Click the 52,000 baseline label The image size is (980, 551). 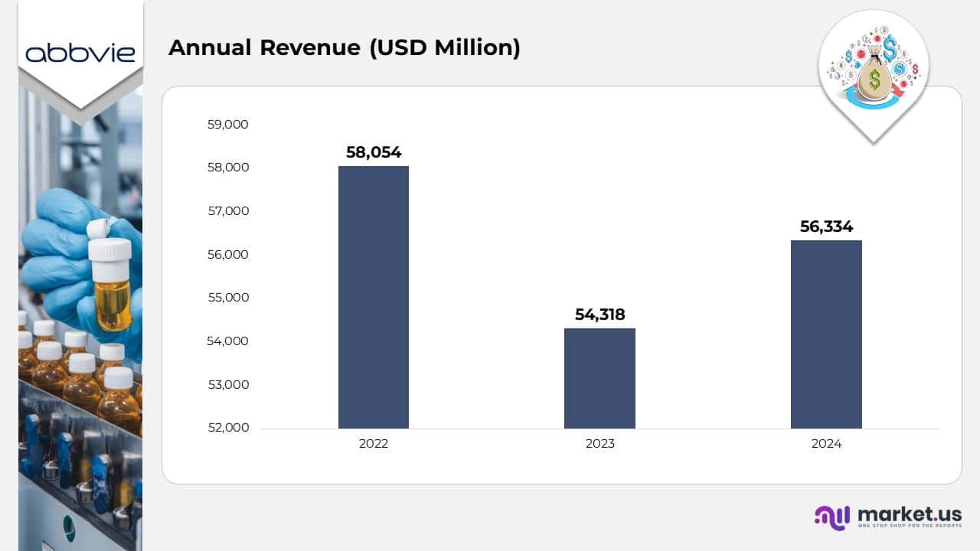227,428
